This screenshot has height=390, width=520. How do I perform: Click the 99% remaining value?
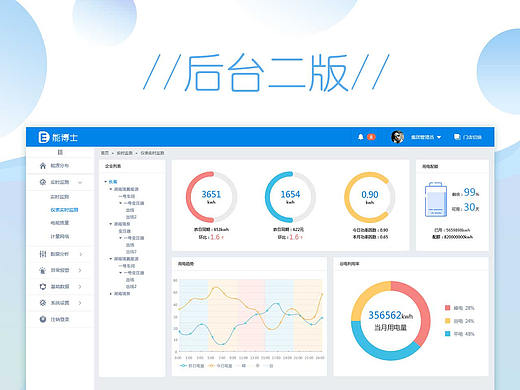tap(471, 192)
